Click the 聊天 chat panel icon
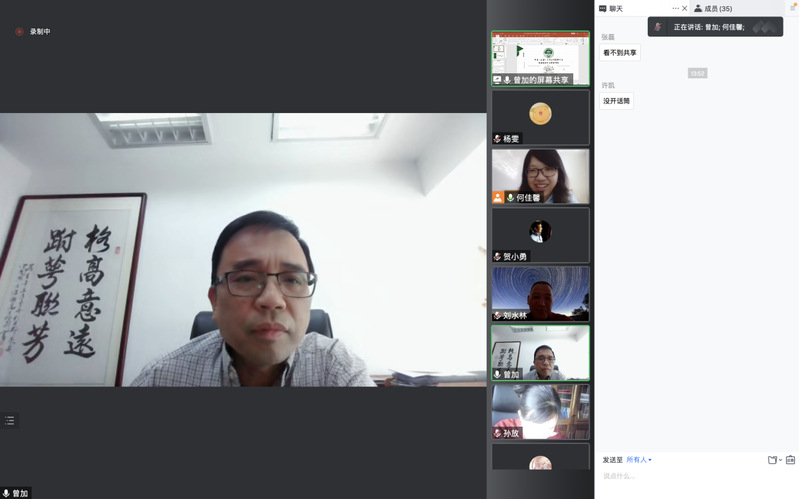The image size is (799, 499). coord(602,8)
